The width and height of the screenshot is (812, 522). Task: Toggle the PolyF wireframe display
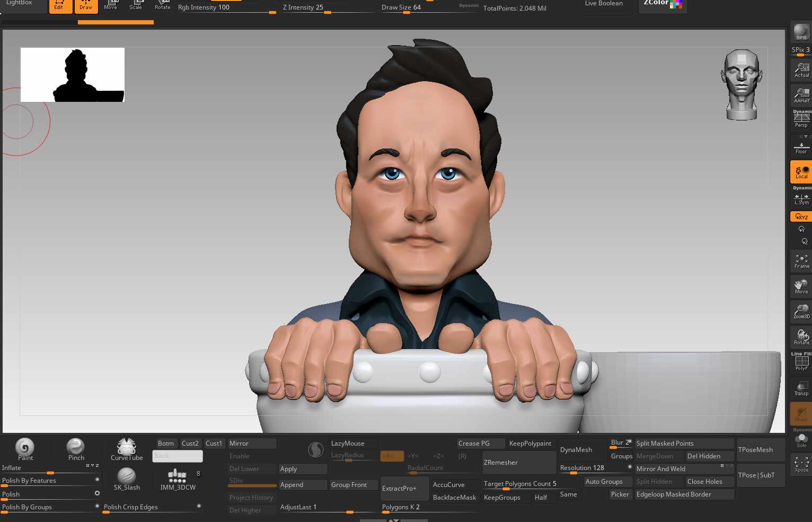point(801,363)
